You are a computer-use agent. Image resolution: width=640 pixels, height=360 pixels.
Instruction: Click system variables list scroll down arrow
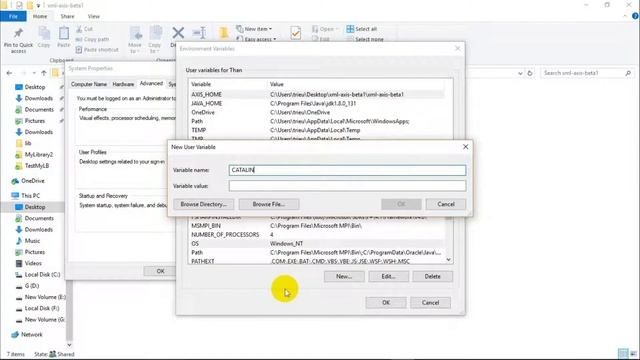point(449,260)
